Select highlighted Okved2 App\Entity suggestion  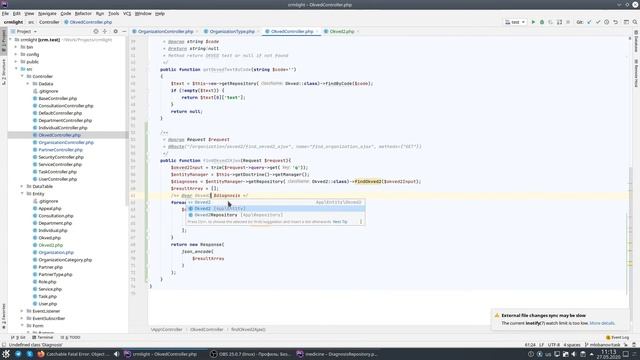pyautogui.click(x=275, y=209)
